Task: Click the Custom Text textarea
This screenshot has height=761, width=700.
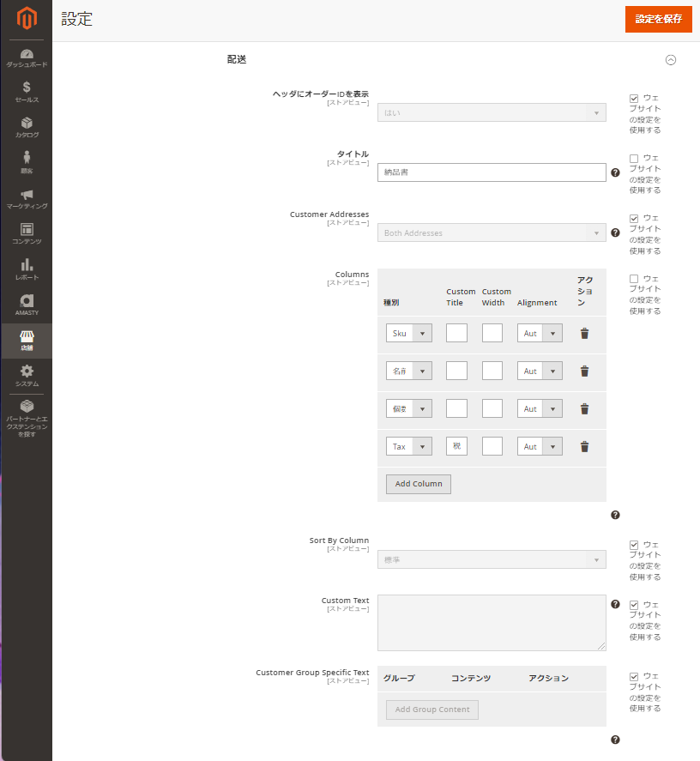Action: click(x=492, y=623)
